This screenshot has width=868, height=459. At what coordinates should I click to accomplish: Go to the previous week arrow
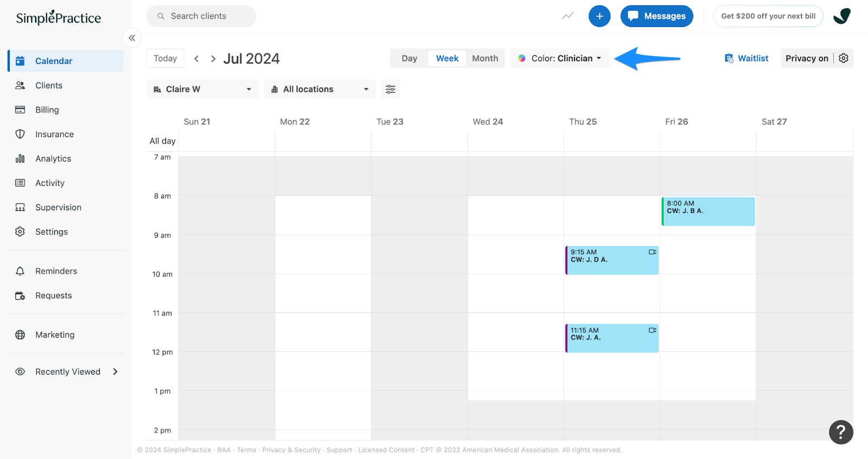coord(196,59)
